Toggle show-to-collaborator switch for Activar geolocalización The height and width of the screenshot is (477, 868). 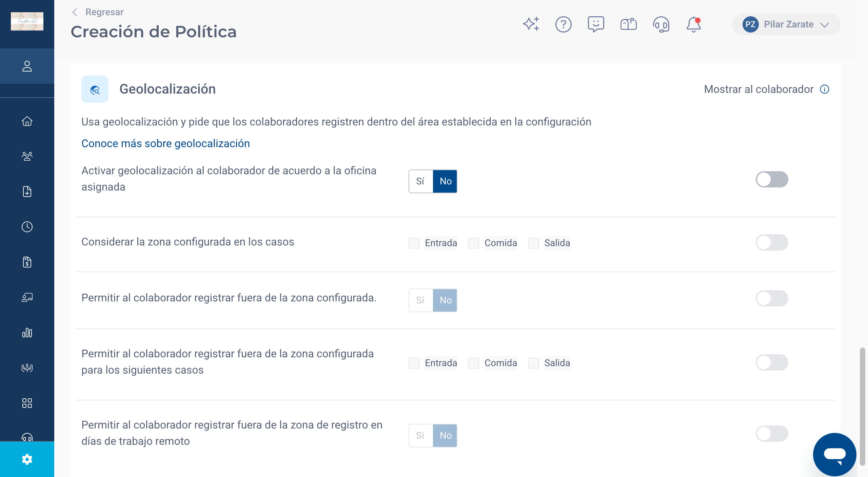point(772,179)
